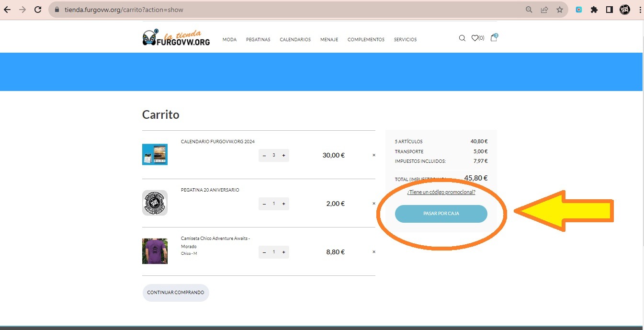Open Chrome three-dot menu

[640, 10]
